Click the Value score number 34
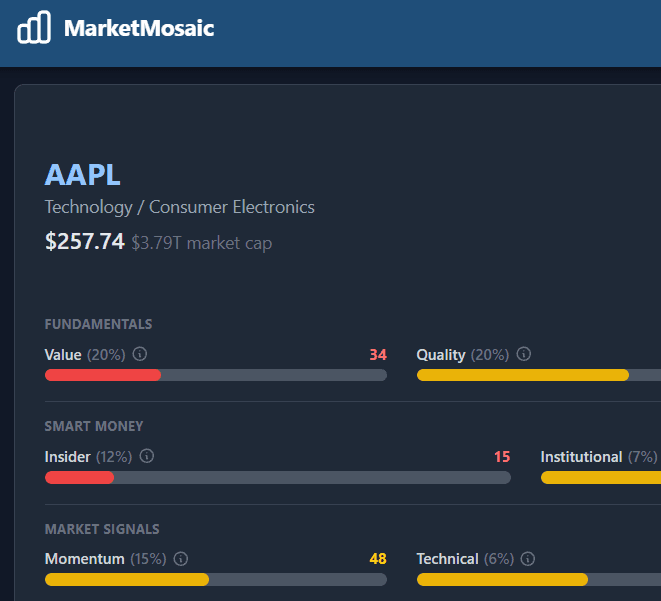661x601 pixels. tap(378, 354)
